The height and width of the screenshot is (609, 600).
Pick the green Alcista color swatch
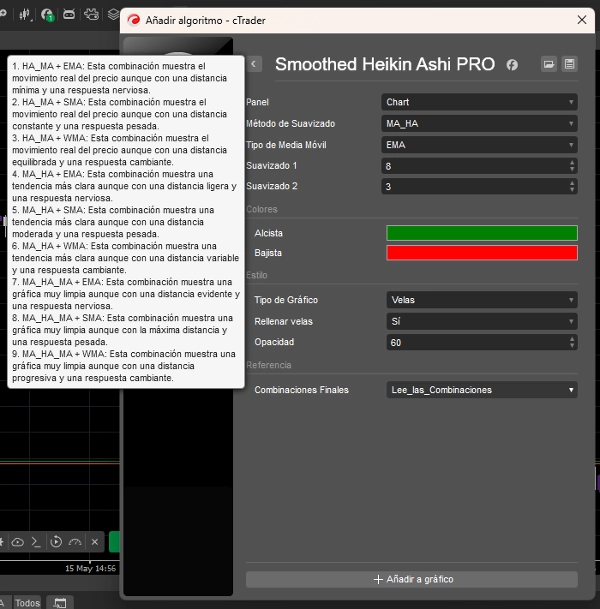tap(482, 233)
